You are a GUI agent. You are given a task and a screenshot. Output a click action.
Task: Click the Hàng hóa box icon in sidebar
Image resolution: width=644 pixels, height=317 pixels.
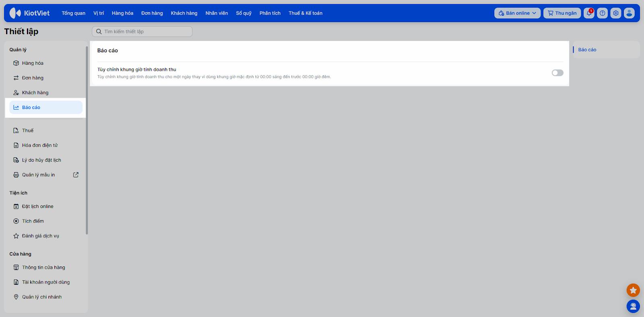pyautogui.click(x=16, y=63)
